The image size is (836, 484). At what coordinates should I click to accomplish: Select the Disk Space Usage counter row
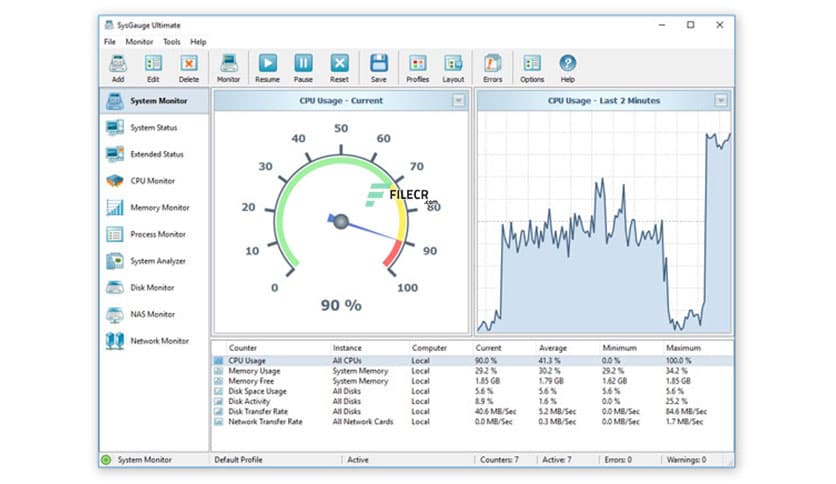click(x=473, y=391)
